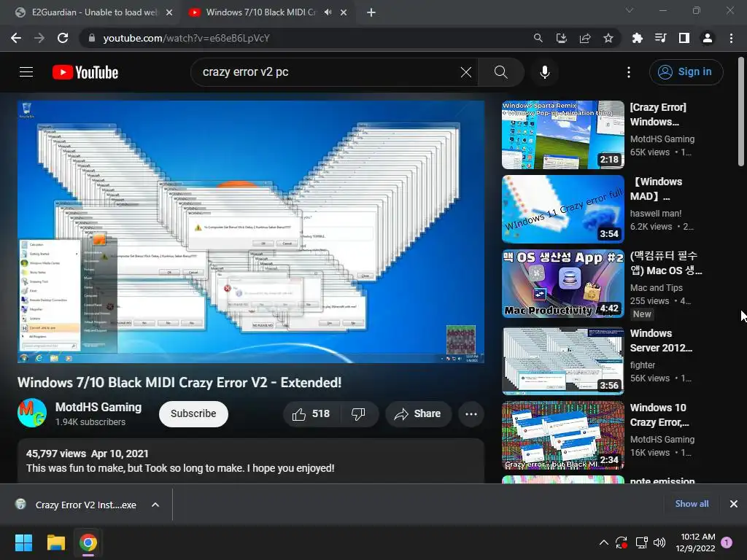Viewport: 747px width, 560px height.
Task: Go to YouTube home via logo
Action: tap(85, 72)
